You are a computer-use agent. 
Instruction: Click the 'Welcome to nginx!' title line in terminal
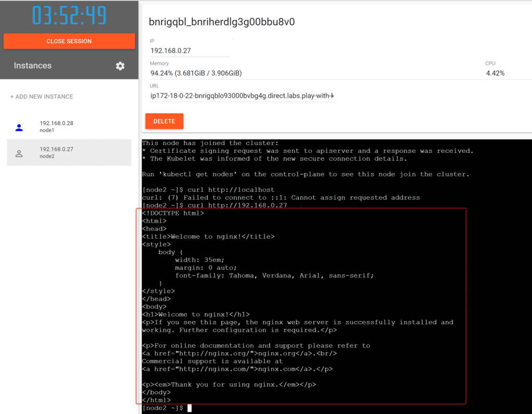[x=208, y=237]
